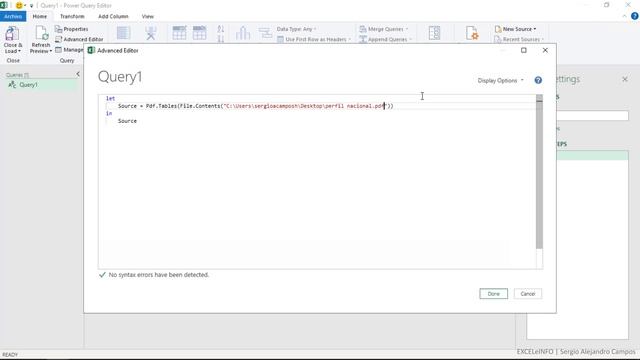Switch to the View ribbon tab
Viewport: 640px width, 360px height.
click(x=148, y=16)
